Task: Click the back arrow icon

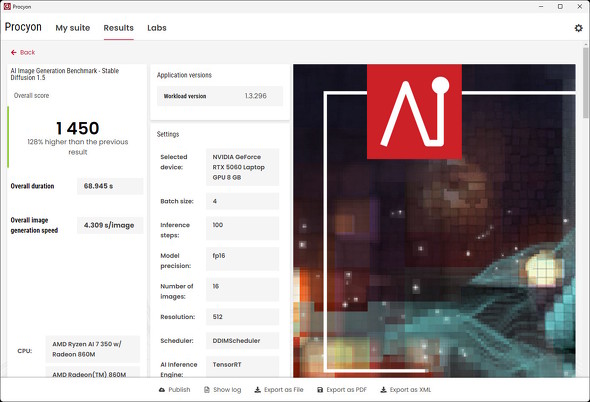Action: click(14, 52)
